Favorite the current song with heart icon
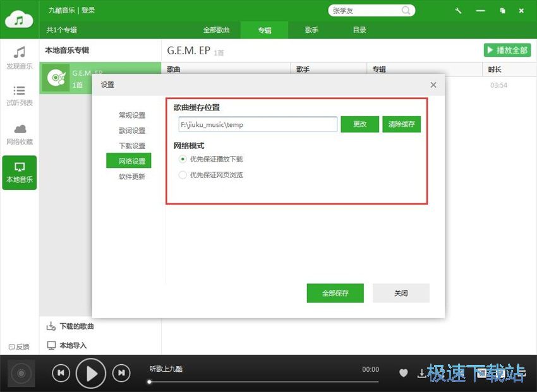This screenshot has width=537, height=392. [404, 373]
